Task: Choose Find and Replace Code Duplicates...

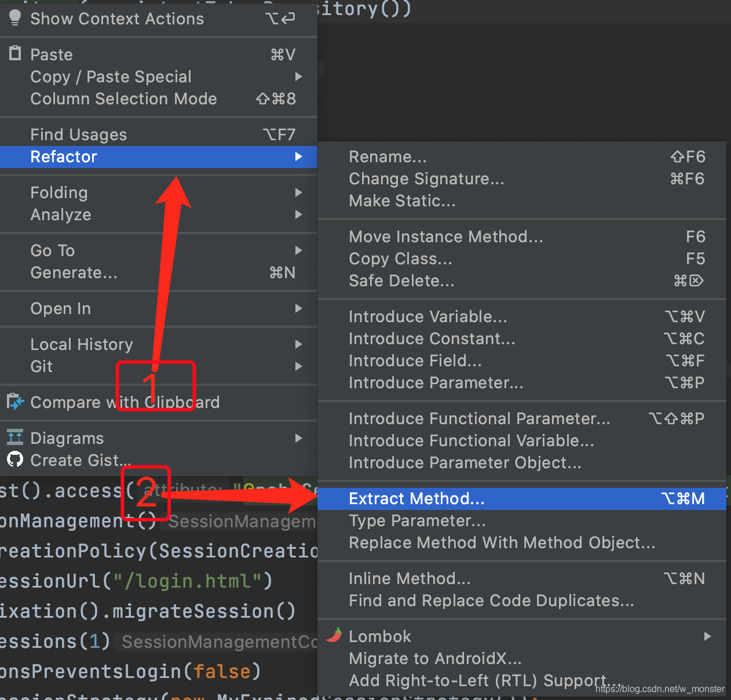Action: (x=522, y=600)
